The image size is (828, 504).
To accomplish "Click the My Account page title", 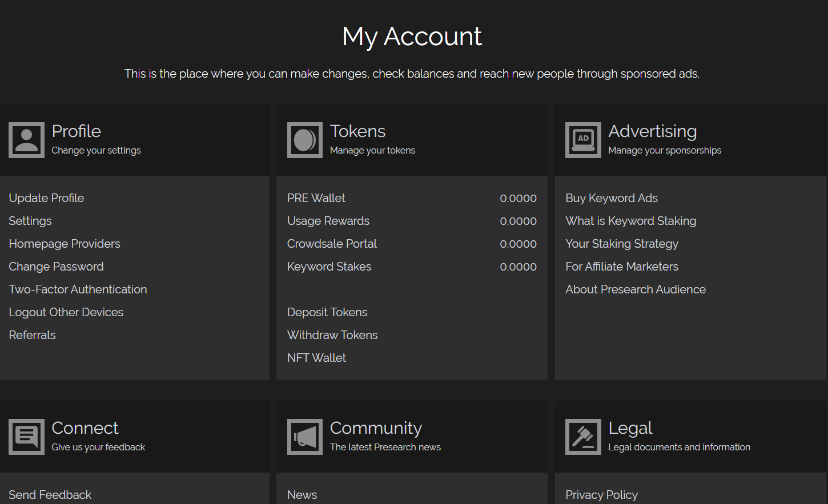I will [x=412, y=37].
